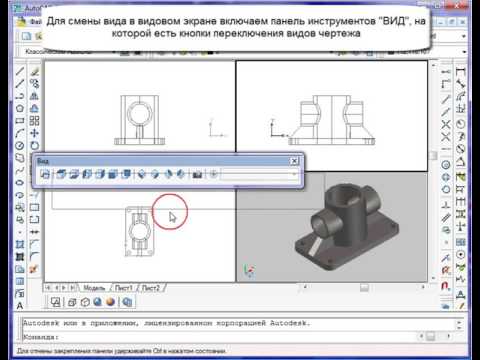Select the Ellipse tool
The image size is (480, 360).
pyautogui.click(x=20, y=183)
